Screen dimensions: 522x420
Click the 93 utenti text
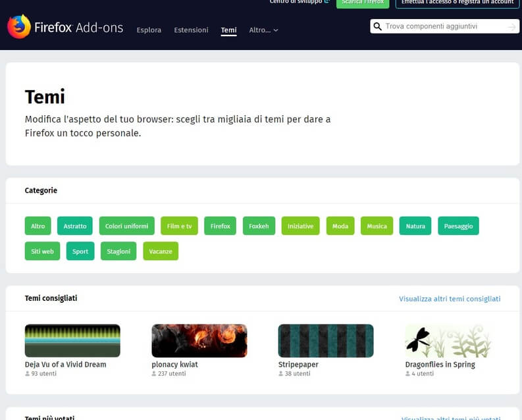[x=44, y=374]
